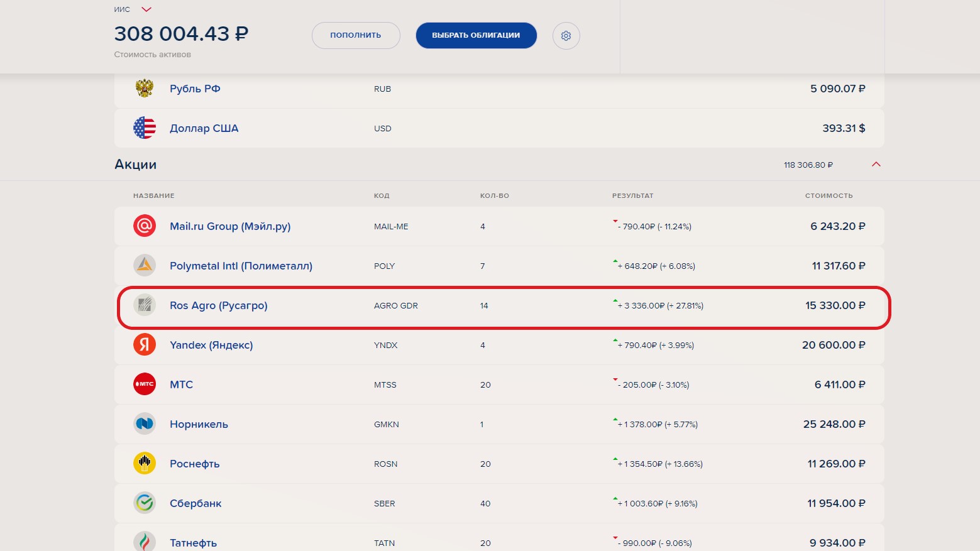Click the Ros Agro logo icon

(145, 305)
